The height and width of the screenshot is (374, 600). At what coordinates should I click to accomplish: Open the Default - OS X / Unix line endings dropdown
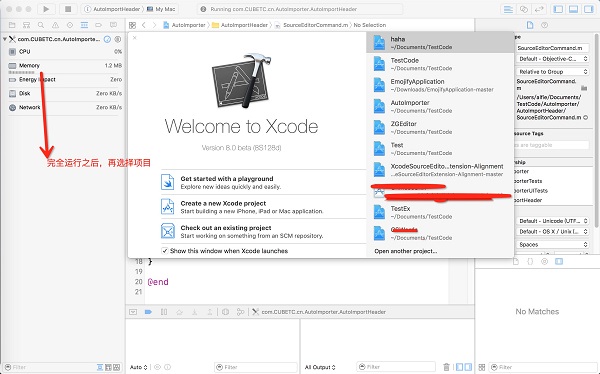pyautogui.click(x=553, y=232)
